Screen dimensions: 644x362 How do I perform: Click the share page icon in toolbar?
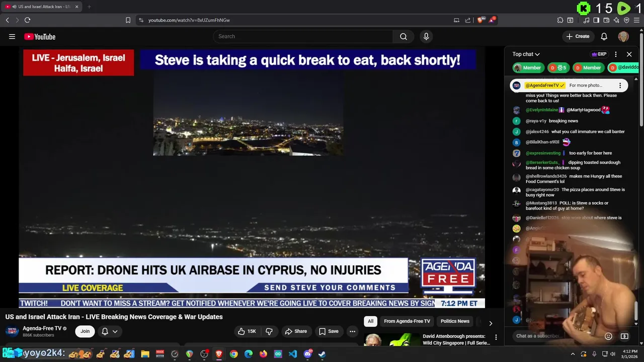468,20
